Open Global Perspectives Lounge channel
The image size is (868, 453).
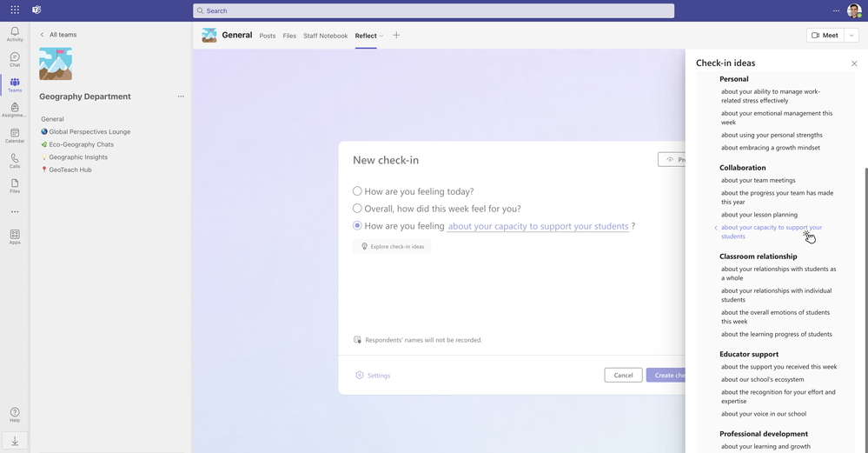tap(86, 132)
